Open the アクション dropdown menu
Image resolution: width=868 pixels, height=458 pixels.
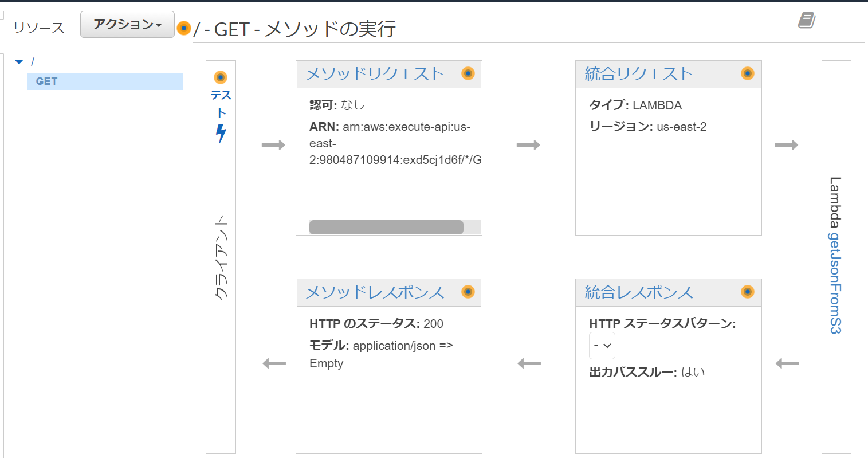coord(127,24)
